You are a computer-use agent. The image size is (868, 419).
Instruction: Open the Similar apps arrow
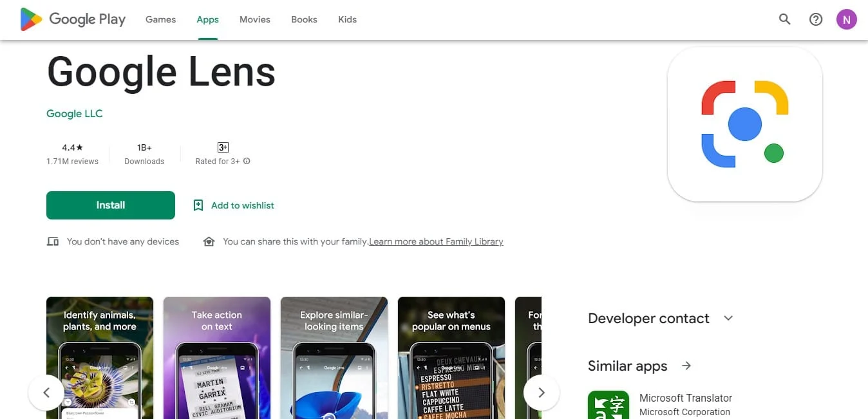[x=686, y=366]
